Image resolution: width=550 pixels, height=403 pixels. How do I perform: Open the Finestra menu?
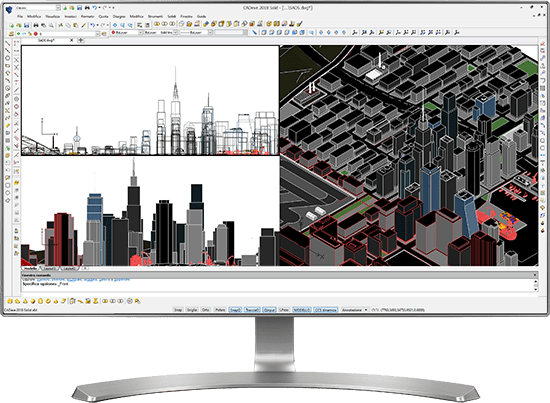click(x=186, y=16)
